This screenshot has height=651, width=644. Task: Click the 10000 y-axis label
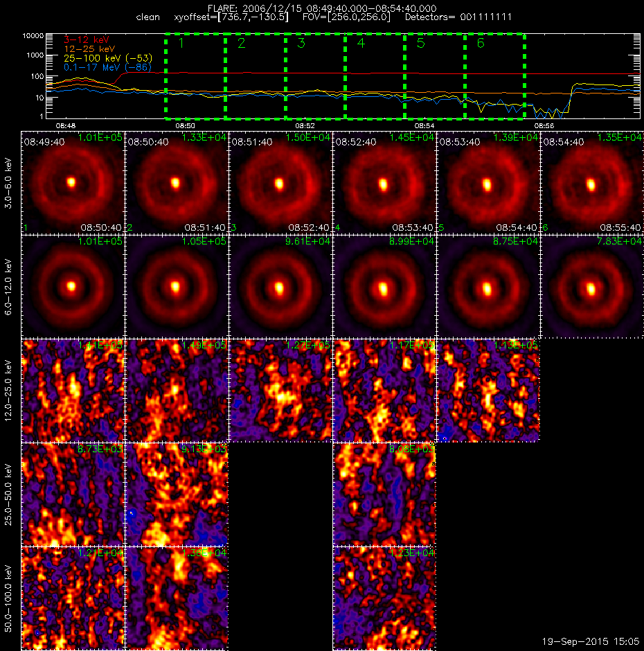click(x=33, y=36)
